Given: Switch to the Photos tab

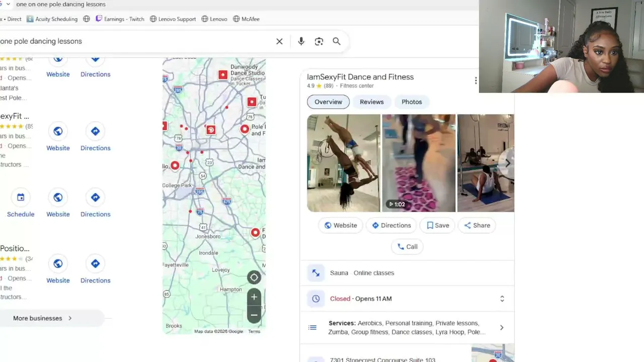Looking at the screenshot, I should click(x=412, y=102).
